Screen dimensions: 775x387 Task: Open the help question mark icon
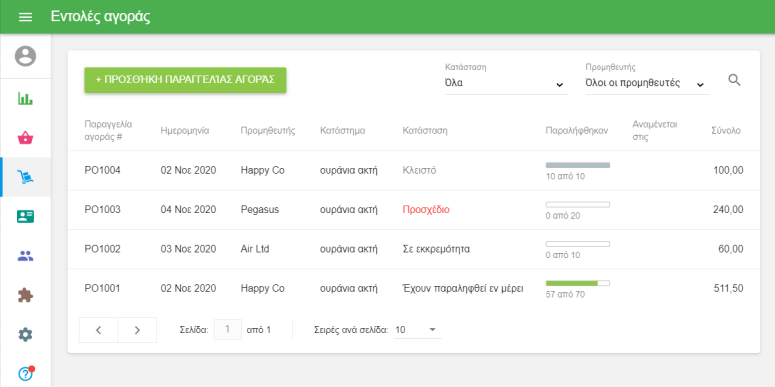click(x=25, y=374)
